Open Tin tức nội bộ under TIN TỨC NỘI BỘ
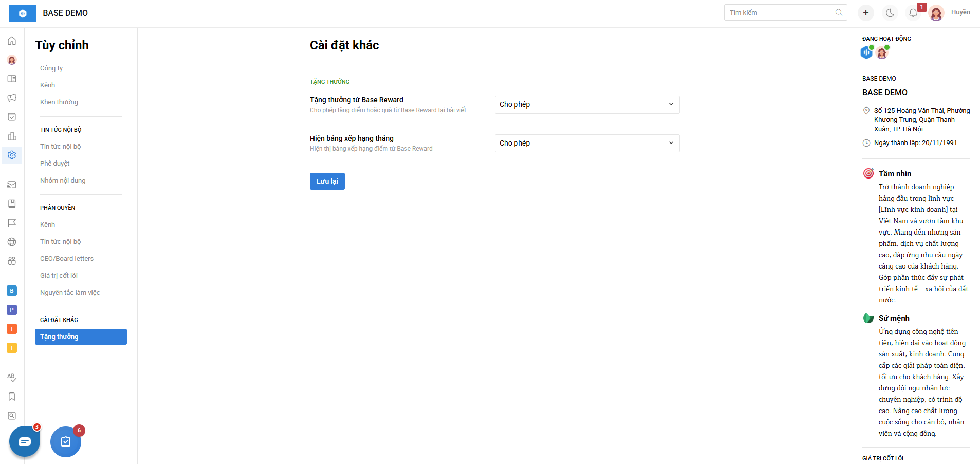This screenshot has width=980, height=464. [61, 147]
